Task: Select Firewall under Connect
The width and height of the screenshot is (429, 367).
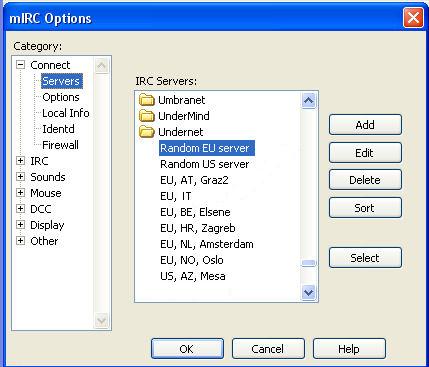Action: (60, 145)
